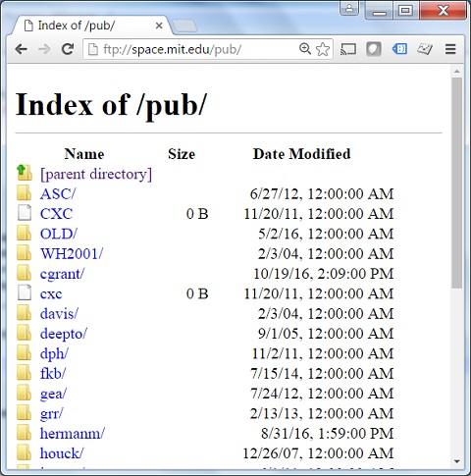The width and height of the screenshot is (471, 476).
Task: Click the file icon beside uppercase CXC
Action: pyautogui.click(x=25, y=213)
